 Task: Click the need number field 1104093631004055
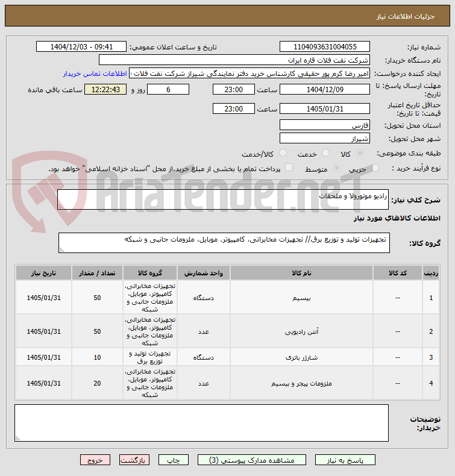pyautogui.click(x=324, y=47)
